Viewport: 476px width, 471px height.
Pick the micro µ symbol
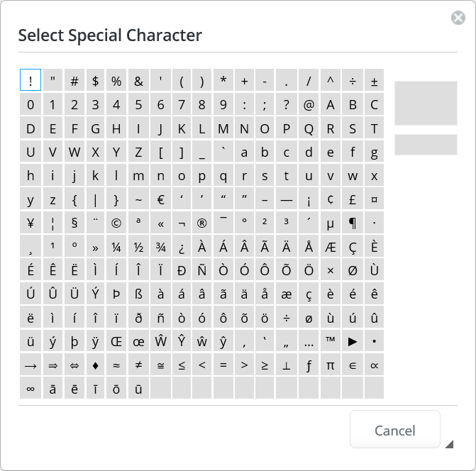tap(330, 223)
